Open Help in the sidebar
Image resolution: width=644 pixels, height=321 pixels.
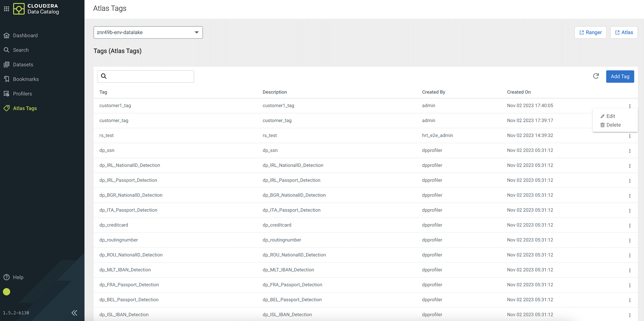coord(18,277)
